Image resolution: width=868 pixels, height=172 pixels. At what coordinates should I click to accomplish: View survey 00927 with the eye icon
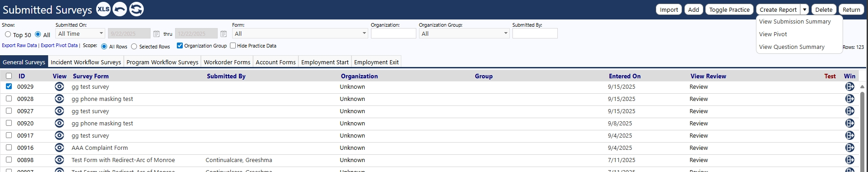[59, 111]
